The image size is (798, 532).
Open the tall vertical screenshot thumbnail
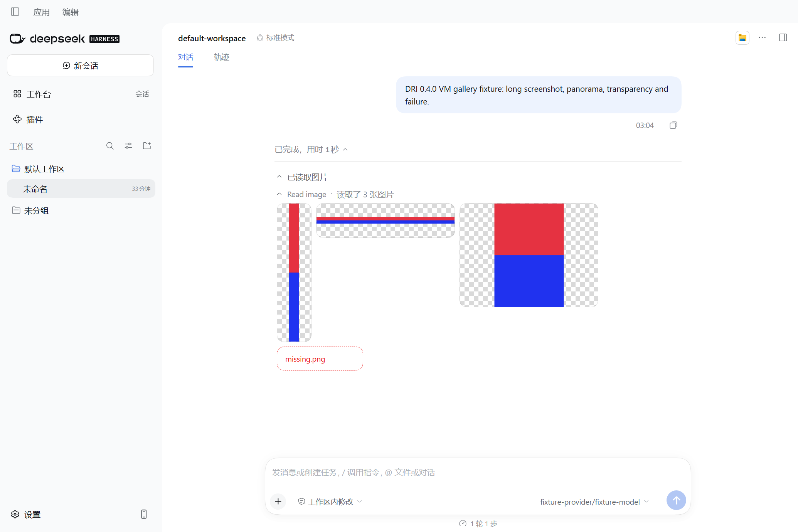[x=294, y=273]
